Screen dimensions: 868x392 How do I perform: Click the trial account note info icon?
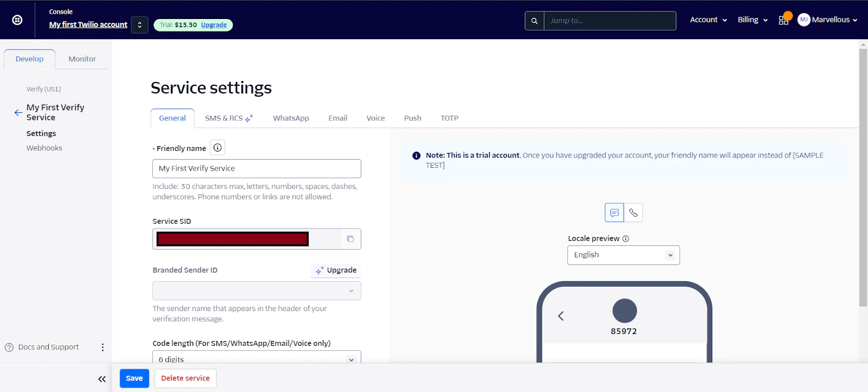click(416, 156)
